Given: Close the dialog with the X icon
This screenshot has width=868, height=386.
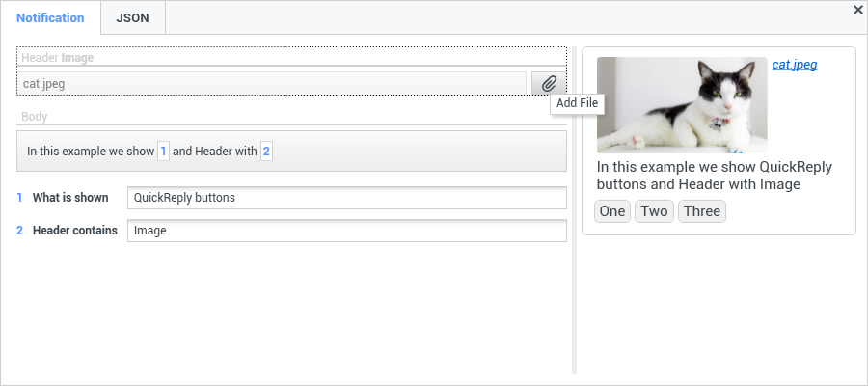Looking at the screenshot, I should (858, 10).
